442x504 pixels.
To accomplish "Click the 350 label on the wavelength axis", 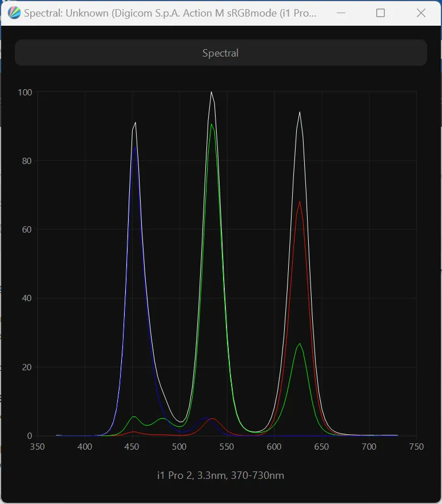I will pos(37,447).
